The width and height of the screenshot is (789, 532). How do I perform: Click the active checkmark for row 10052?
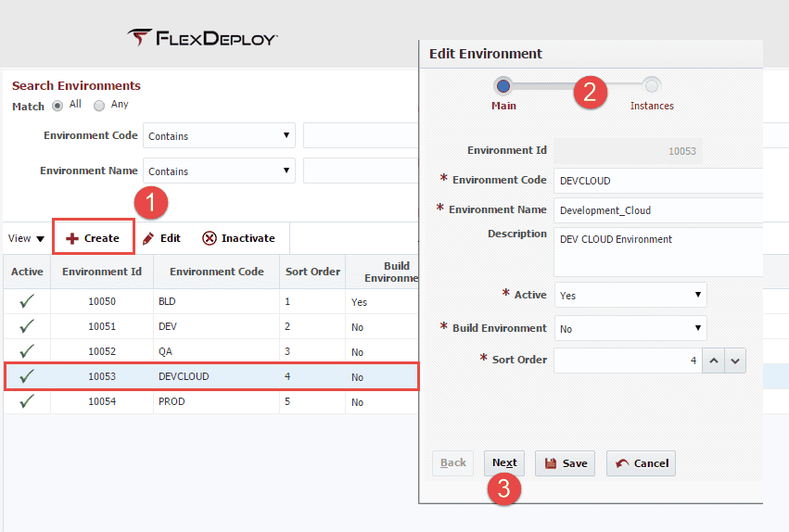27,351
